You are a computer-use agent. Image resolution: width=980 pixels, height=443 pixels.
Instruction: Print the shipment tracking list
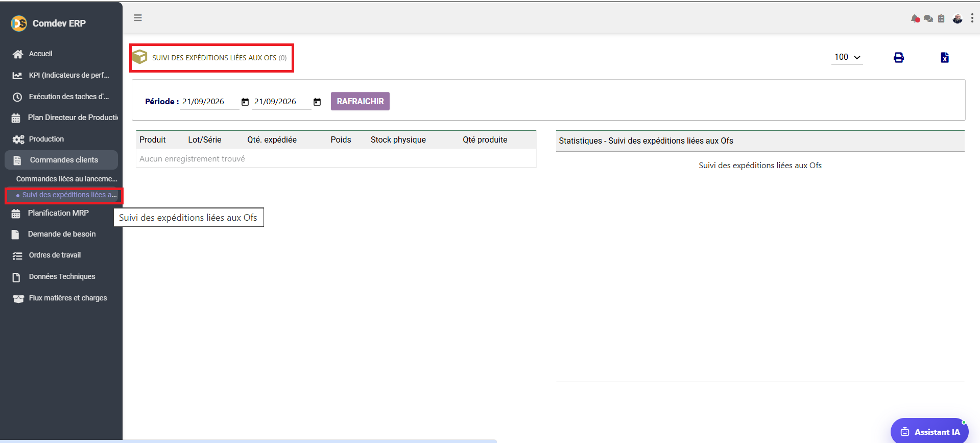point(899,57)
